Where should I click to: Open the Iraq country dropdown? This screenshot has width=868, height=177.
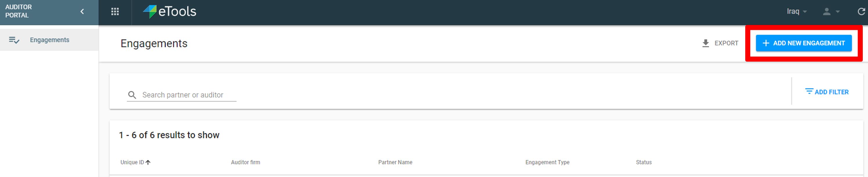[x=797, y=11]
